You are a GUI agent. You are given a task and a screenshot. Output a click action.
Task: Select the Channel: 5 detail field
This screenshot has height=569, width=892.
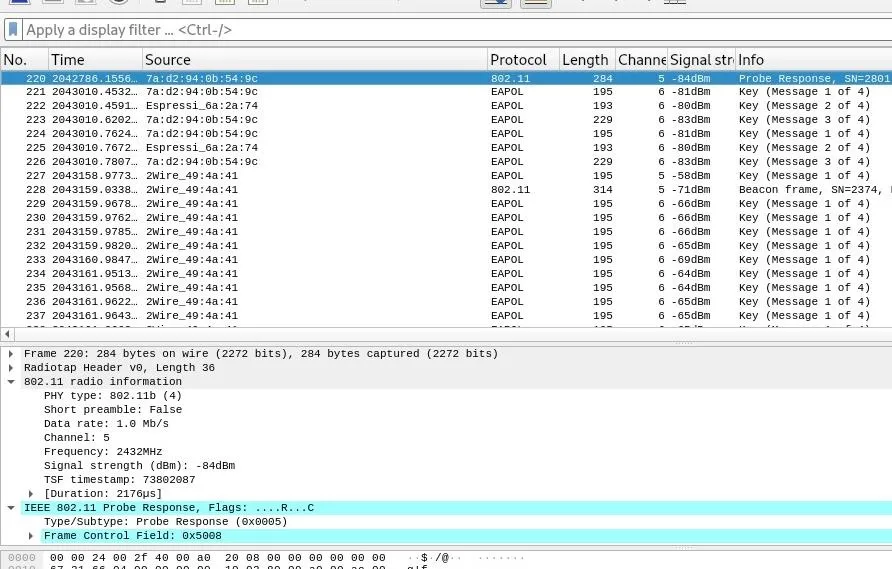pos(77,438)
